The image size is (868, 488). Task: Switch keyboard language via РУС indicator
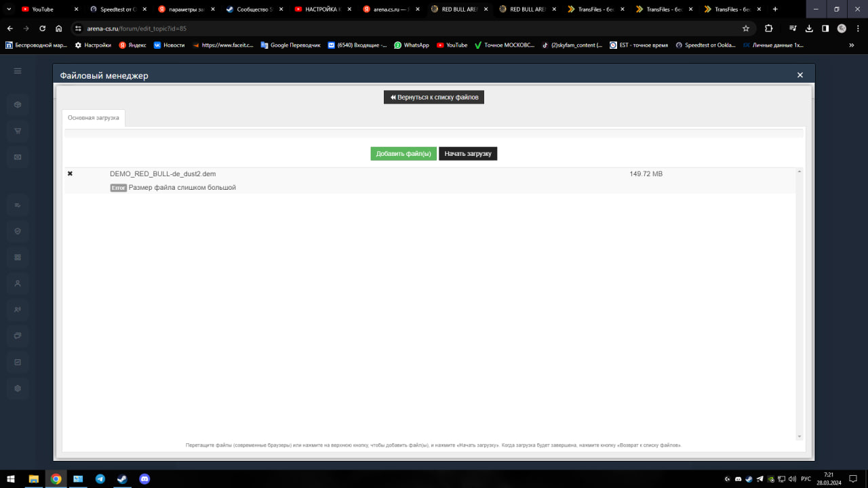point(806,479)
